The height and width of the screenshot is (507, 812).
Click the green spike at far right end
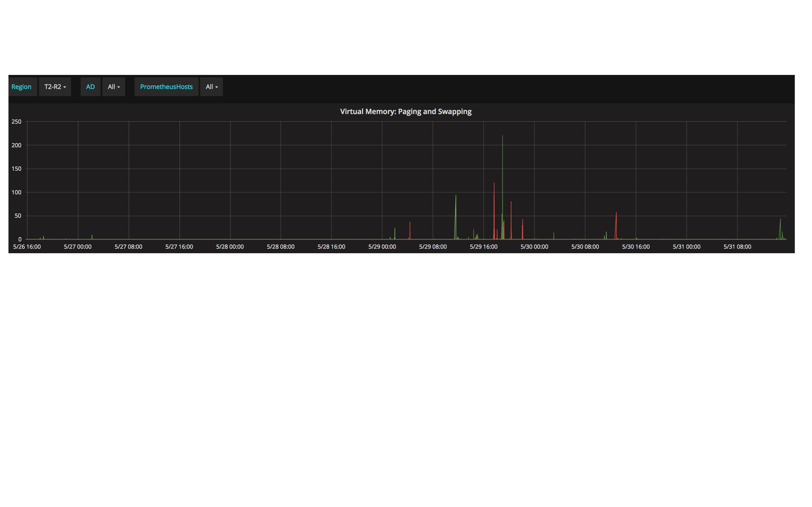(x=780, y=220)
